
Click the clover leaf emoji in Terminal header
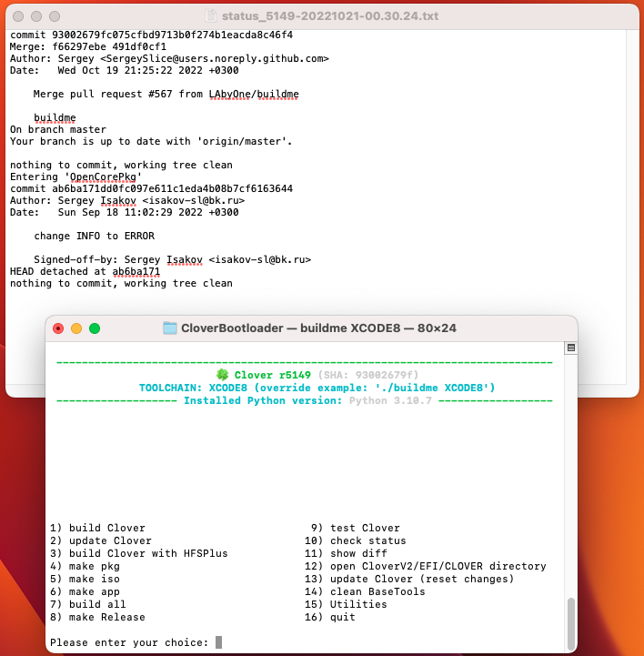click(223, 375)
